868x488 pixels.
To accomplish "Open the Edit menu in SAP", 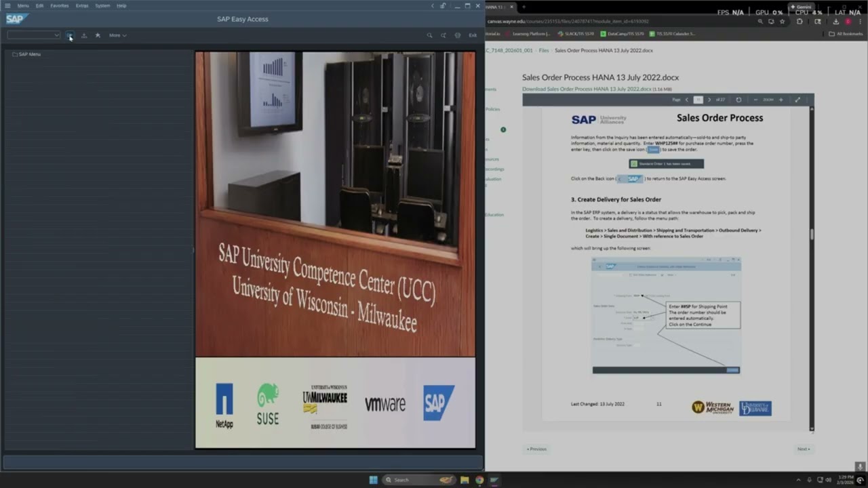I will pos(40,5).
